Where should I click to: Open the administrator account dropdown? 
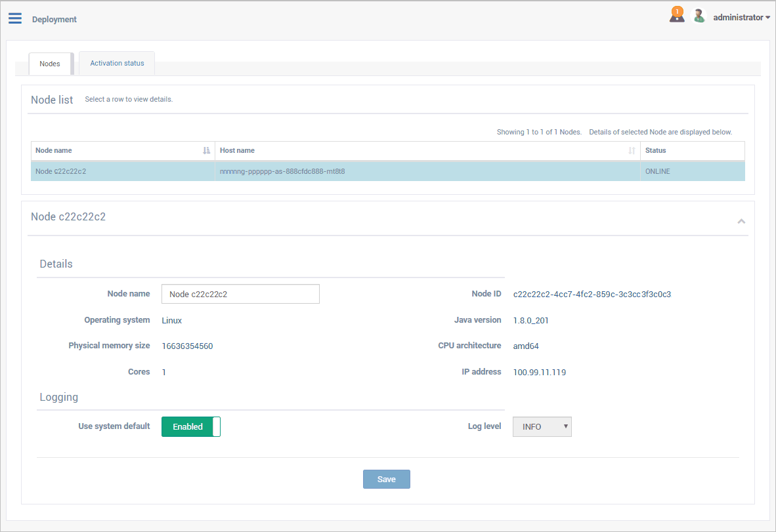pyautogui.click(x=741, y=18)
